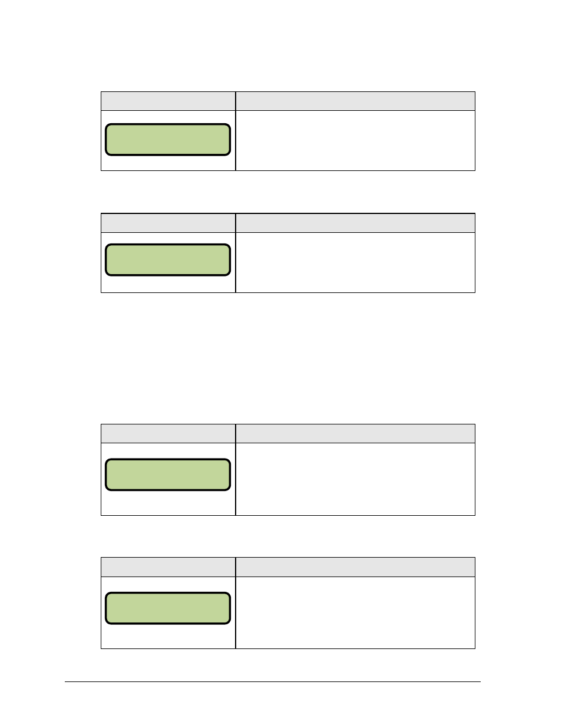Select the fourth table's right gray header cell
Screen dimensions: 562x728
pyautogui.click(x=355, y=567)
